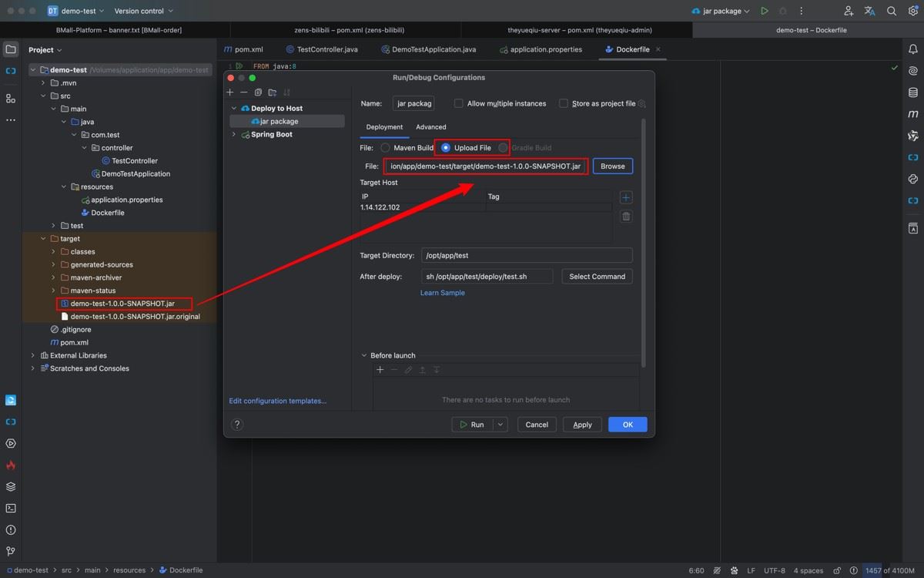
Task: Open the TestController.java editor tab
Action: 326,49
